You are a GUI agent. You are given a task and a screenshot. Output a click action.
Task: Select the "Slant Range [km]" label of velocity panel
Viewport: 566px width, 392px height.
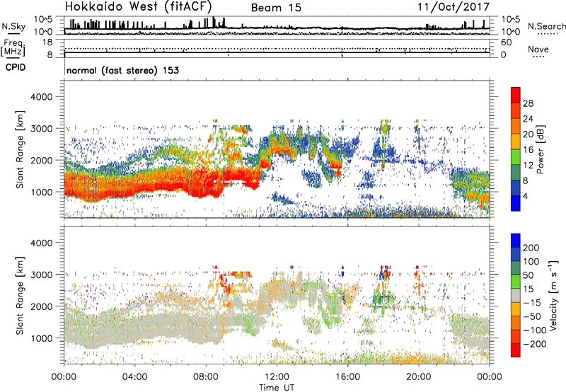coord(20,296)
